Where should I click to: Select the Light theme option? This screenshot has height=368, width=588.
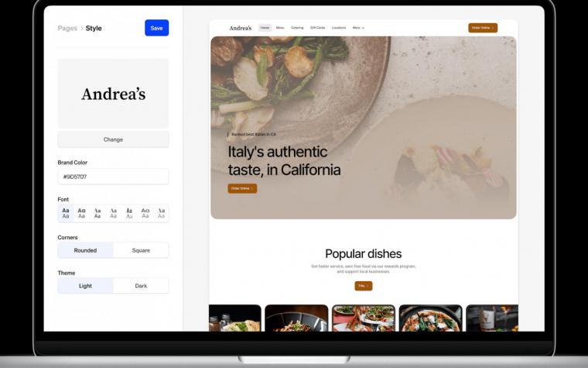(86, 286)
